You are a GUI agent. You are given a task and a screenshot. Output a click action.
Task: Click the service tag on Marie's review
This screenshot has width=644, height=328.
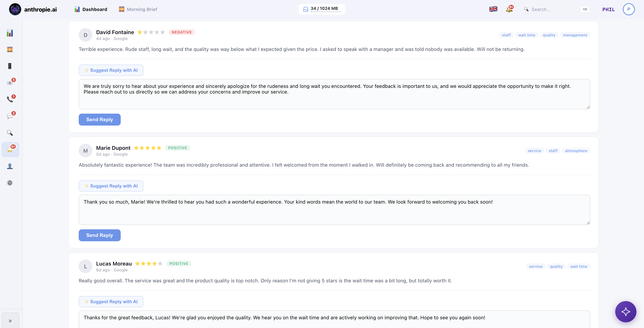coord(534,151)
